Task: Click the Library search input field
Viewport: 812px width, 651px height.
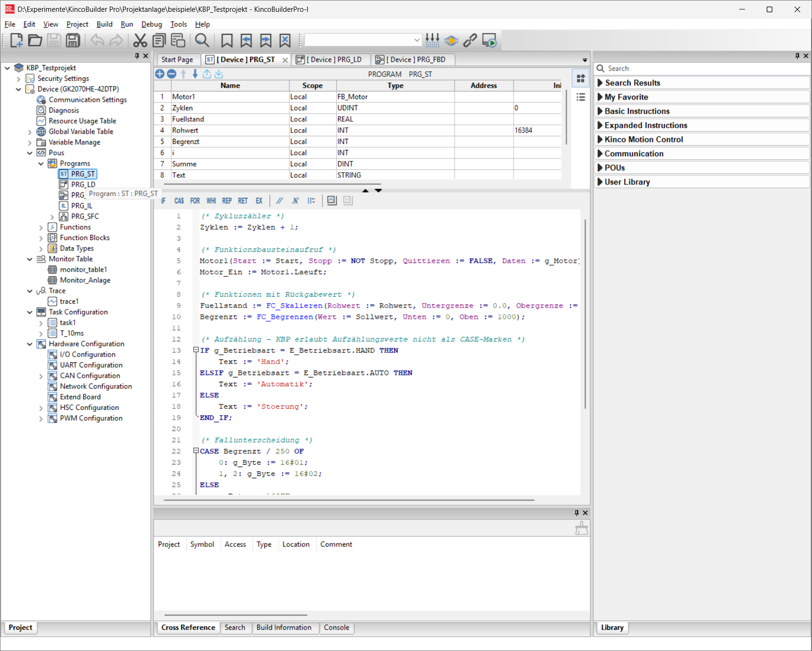Action: pyautogui.click(x=702, y=69)
